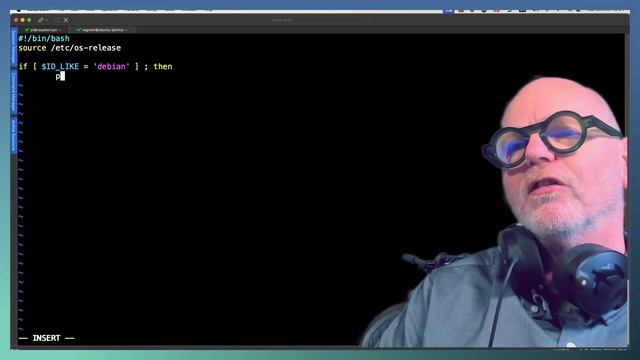Image resolution: width=640 pixels, height=360 pixels.
Task: Click the red close window button
Action: tap(16, 20)
